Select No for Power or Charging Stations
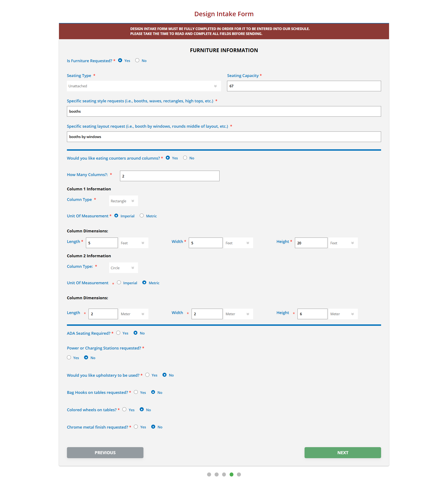This screenshot has height=480, width=448. click(86, 357)
